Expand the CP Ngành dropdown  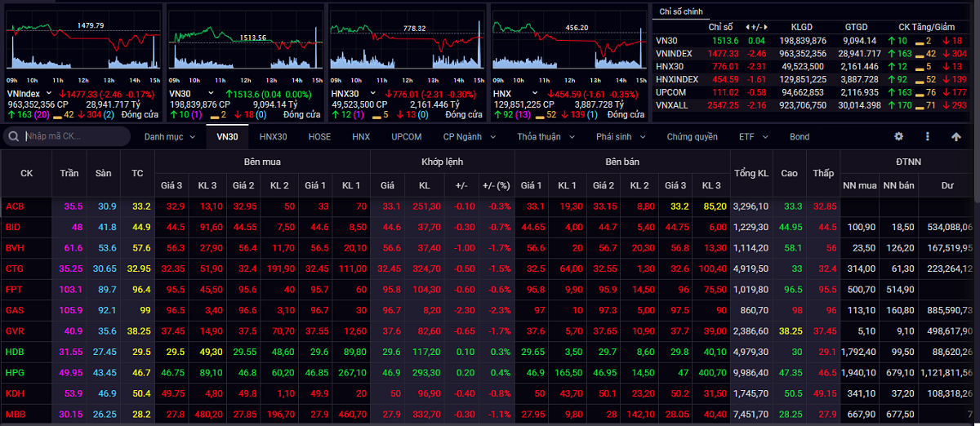pos(467,136)
